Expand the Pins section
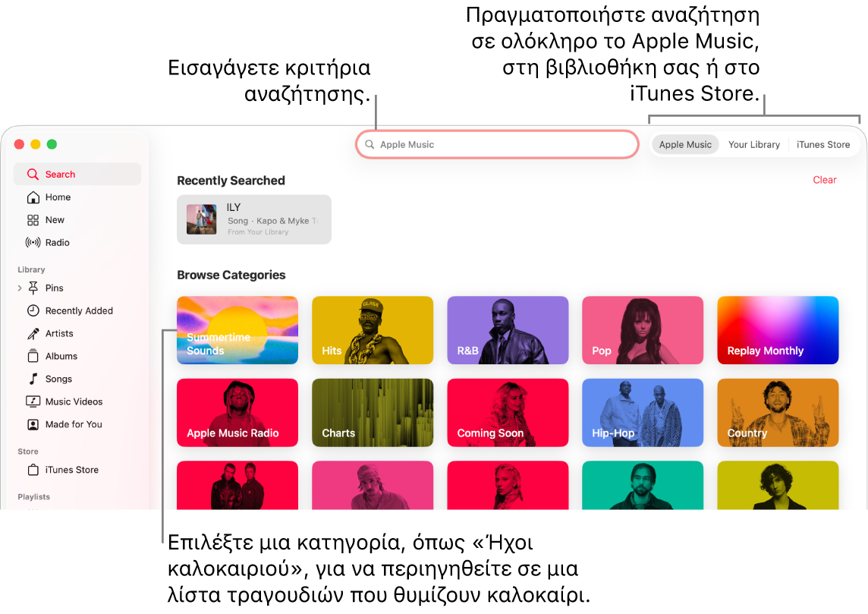This screenshot has height=614, width=868. [x=19, y=288]
